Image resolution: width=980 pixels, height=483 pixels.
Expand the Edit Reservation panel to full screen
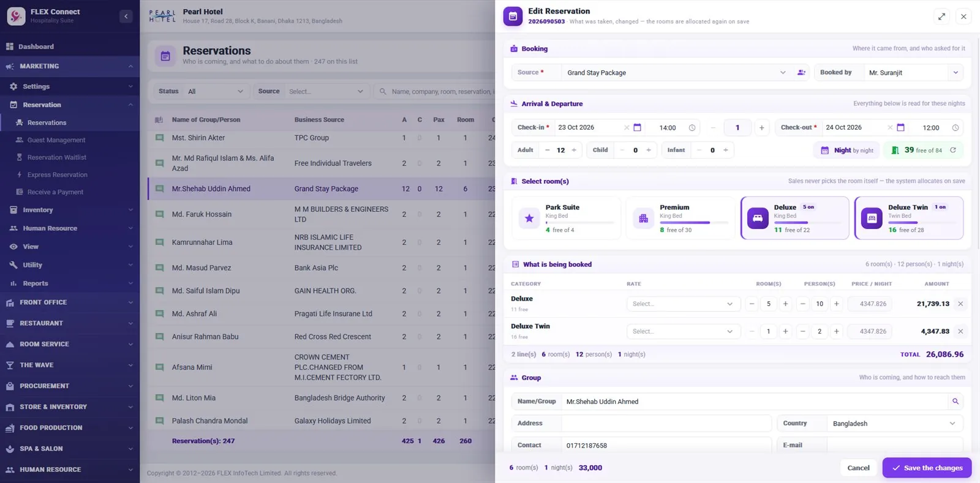coord(941,17)
